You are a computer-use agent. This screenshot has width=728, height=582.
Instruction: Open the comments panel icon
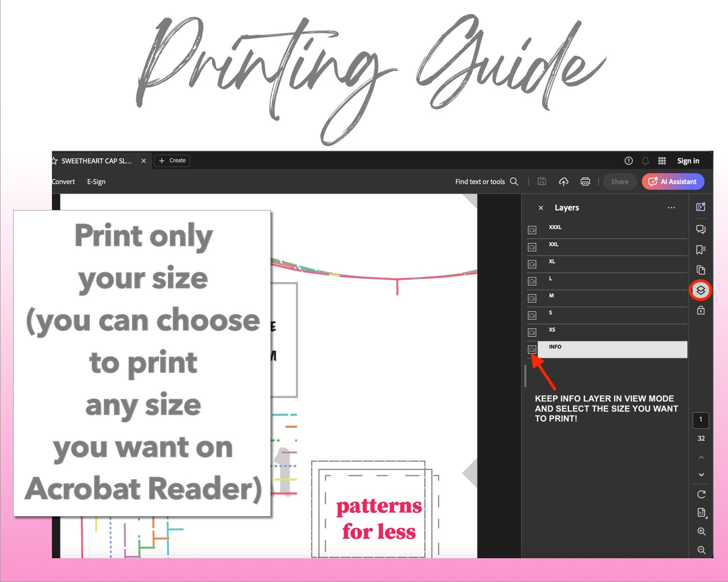[x=700, y=230]
